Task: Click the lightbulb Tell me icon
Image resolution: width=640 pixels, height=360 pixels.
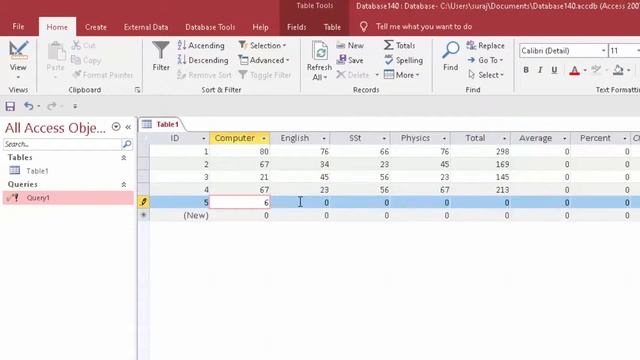Action: coord(364,27)
